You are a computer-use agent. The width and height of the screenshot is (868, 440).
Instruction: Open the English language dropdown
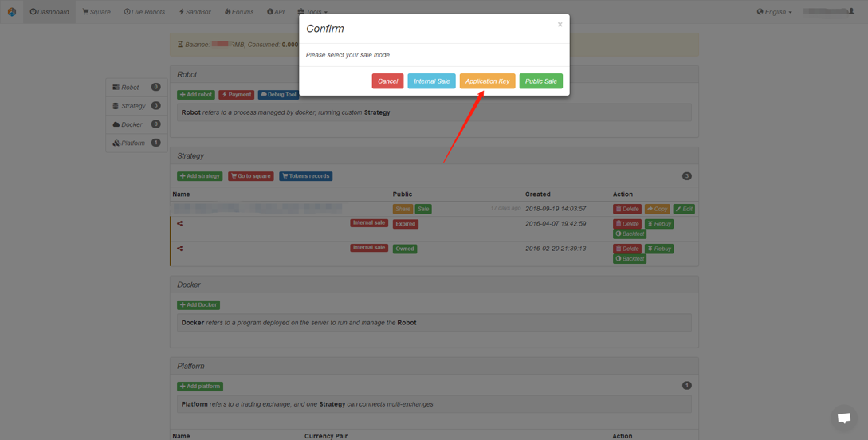(774, 12)
